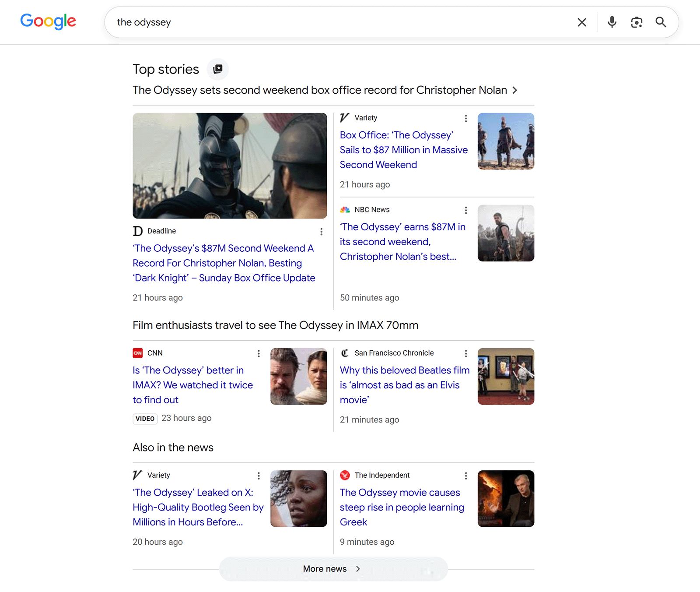Click the Deadline publisher logo
Image resolution: width=700 pixels, height=592 pixels.
pyautogui.click(x=138, y=231)
